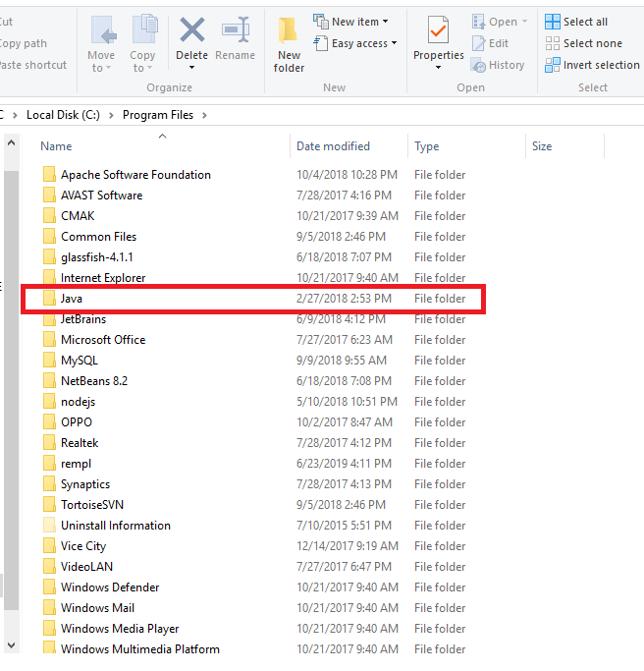Select the JetBrains folder name

pos(83,318)
